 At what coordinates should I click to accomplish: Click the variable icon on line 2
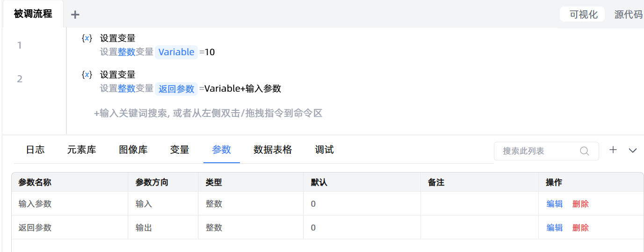(x=87, y=75)
